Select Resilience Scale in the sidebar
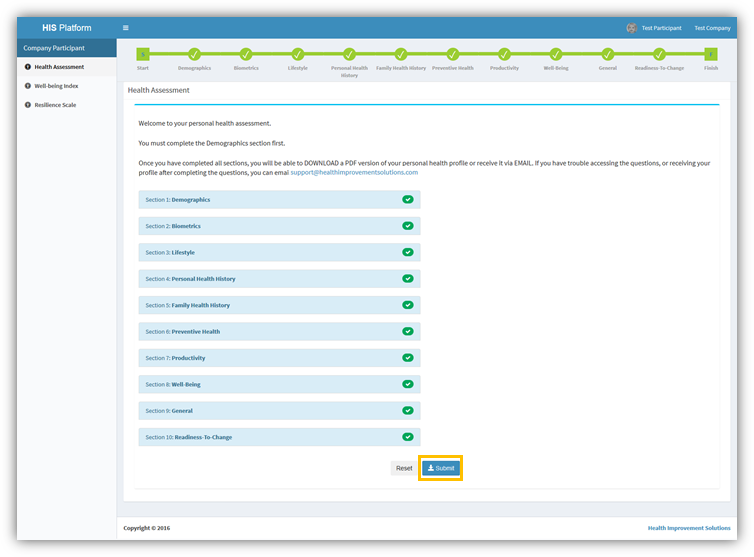The image size is (754, 557). [x=55, y=105]
